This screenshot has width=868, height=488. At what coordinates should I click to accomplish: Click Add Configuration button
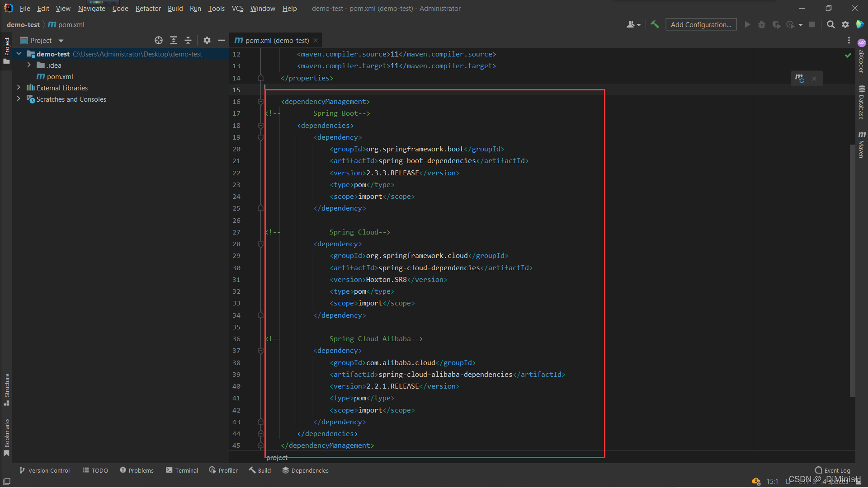click(x=701, y=24)
